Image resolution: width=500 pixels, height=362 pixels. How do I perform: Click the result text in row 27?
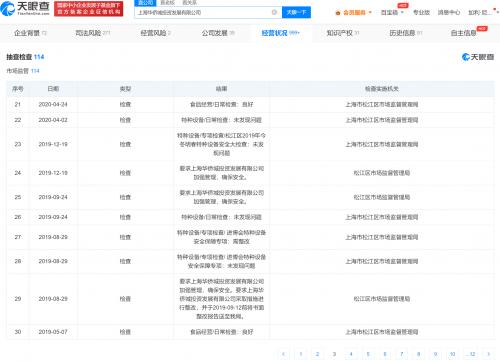tap(221, 237)
